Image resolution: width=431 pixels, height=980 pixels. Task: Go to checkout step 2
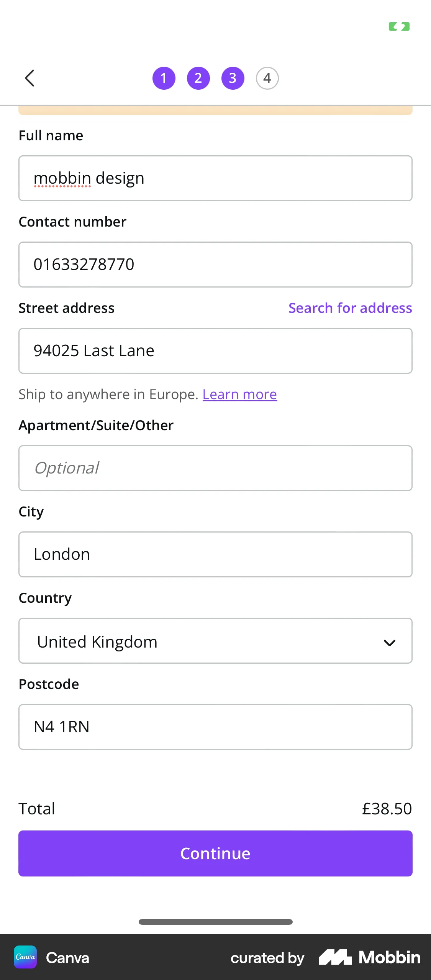(198, 78)
